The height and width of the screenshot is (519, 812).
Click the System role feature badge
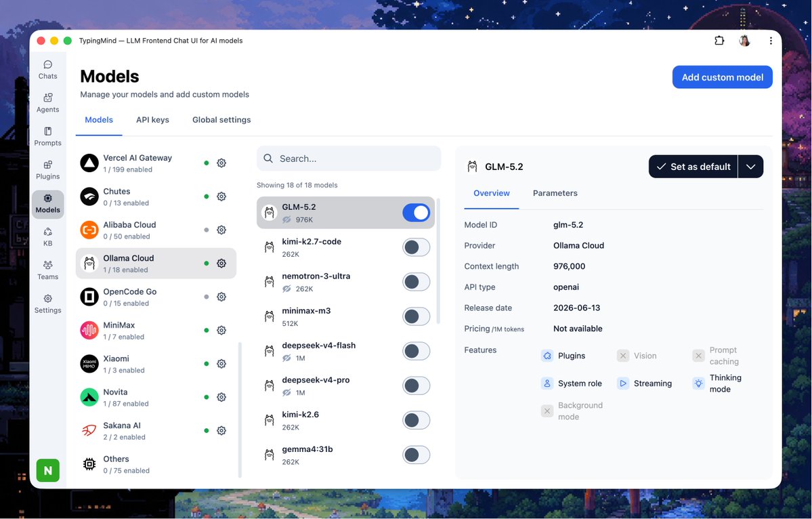point(572,383)
